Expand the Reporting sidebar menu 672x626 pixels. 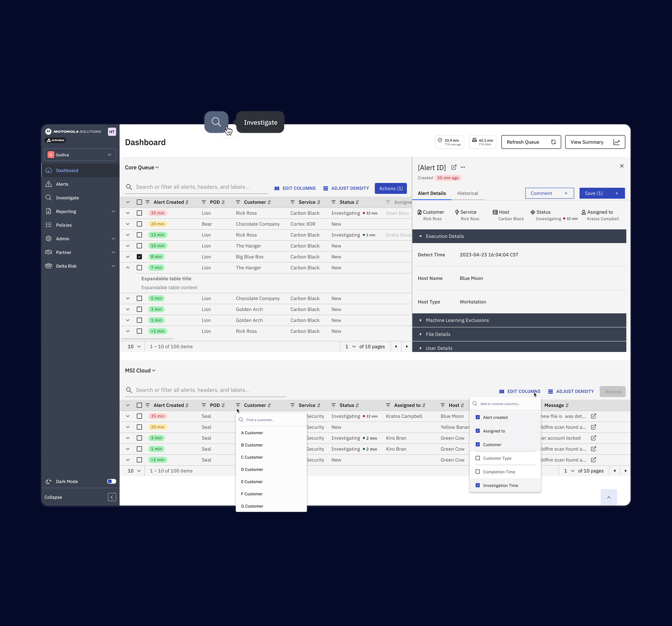tap(80, 211)
